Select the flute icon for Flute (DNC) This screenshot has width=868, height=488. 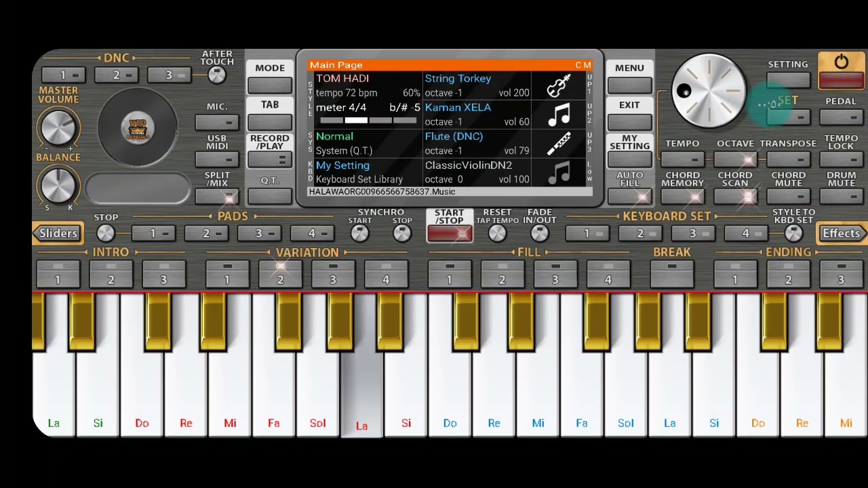[x=559, y=144]
